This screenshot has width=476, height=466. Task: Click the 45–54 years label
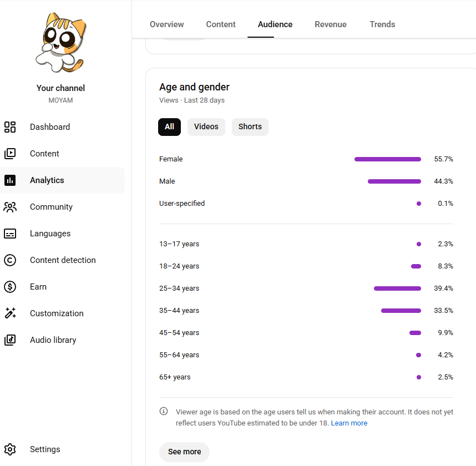(x=179, y=333)
